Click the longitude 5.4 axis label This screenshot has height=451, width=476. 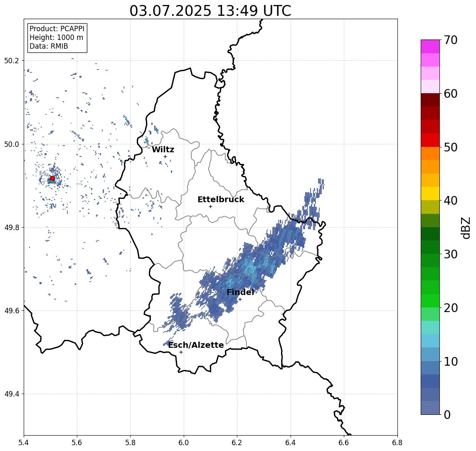(24, 443)
